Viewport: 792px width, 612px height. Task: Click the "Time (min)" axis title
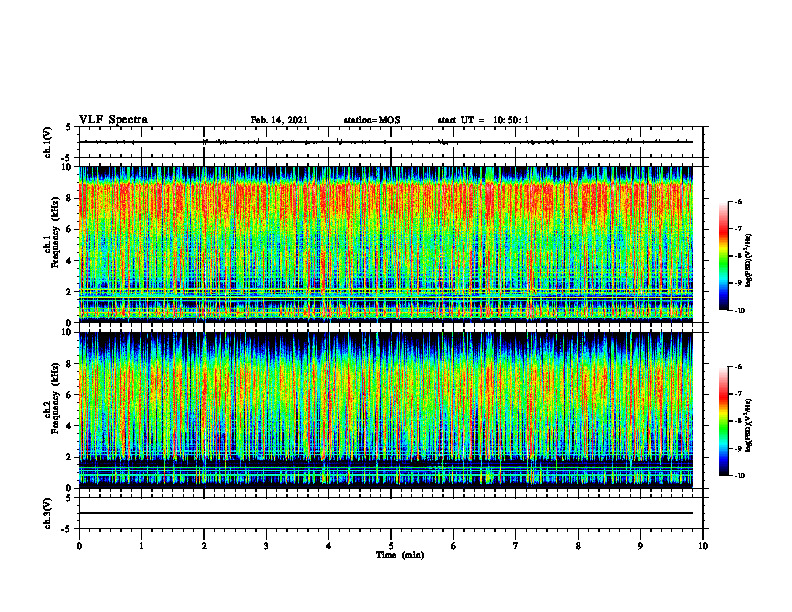pyautogui.click(x=400, y=555)
